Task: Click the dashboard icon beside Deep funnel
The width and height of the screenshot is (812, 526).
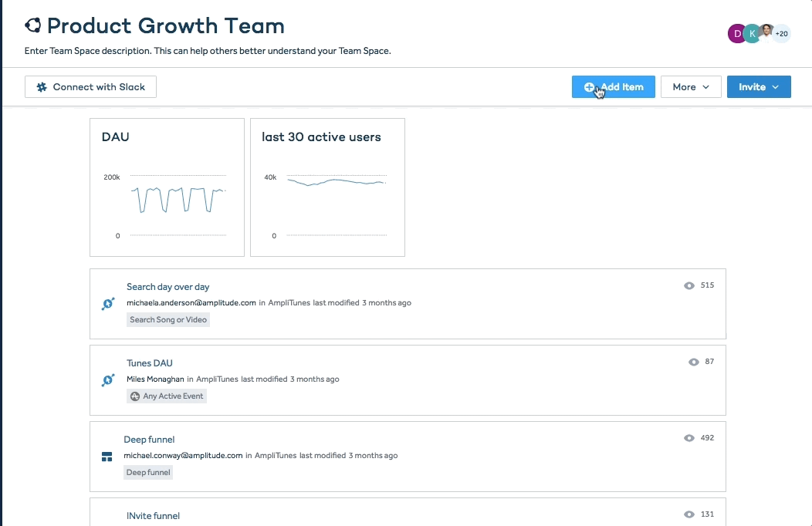Action: (x=107, y=457)
